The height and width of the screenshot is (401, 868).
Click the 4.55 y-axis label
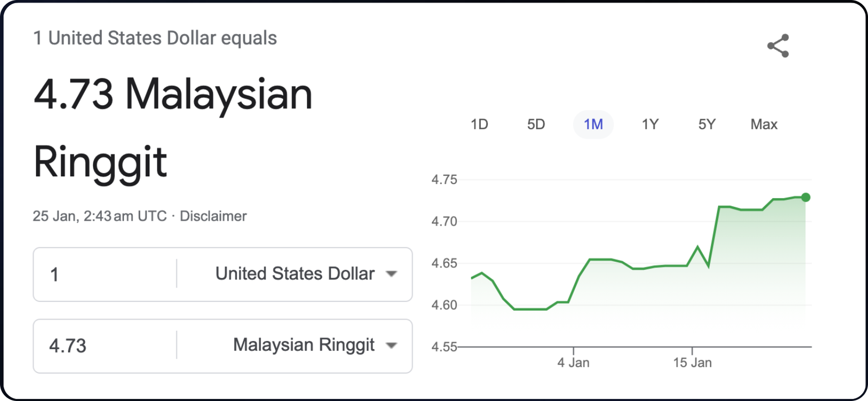[x=444, y=347]
